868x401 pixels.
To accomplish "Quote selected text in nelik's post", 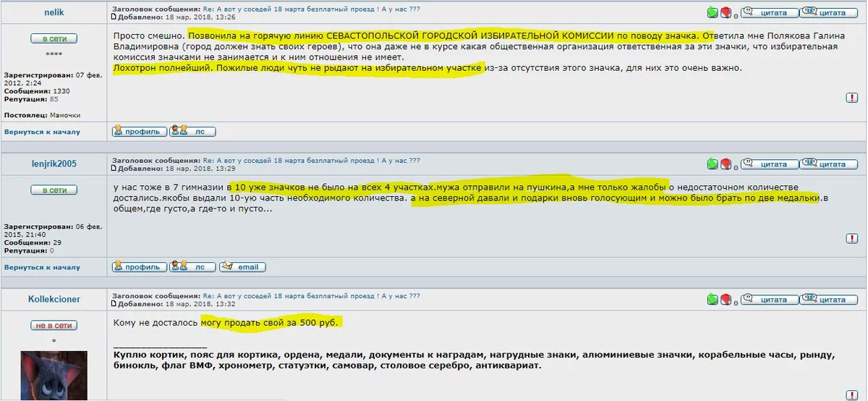I will [829, 12].
